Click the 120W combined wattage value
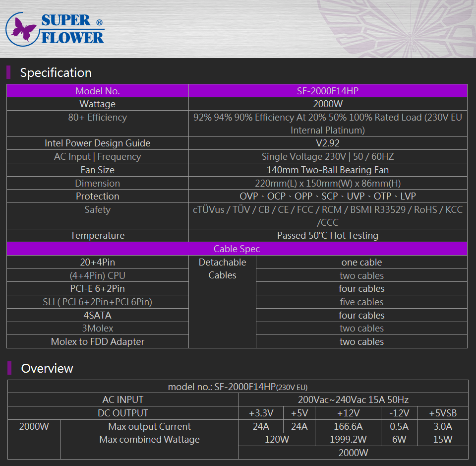 point(277,440)
